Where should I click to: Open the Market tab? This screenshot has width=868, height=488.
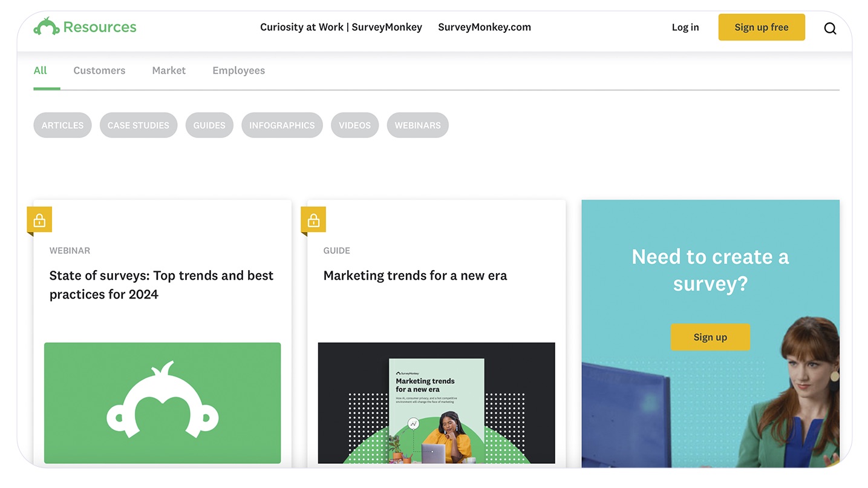169,70
